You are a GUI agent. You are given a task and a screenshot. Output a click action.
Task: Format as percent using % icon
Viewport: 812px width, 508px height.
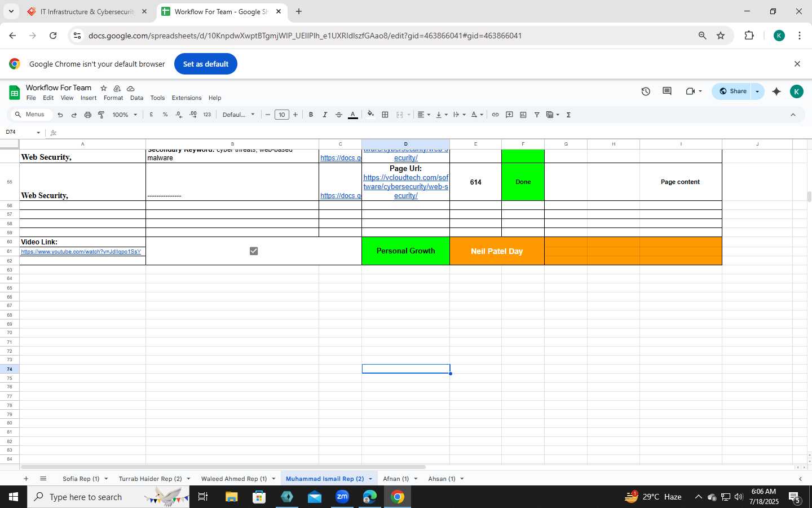point(165,115)
